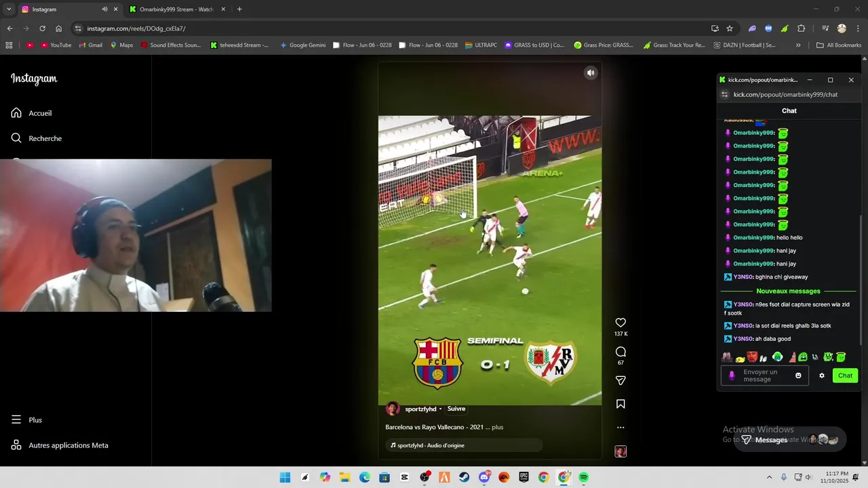Open the Instagram logo home link
Image resolution: width=868 pixels, height=488 pixels.
pyautogui.click(x=34, y=79)
